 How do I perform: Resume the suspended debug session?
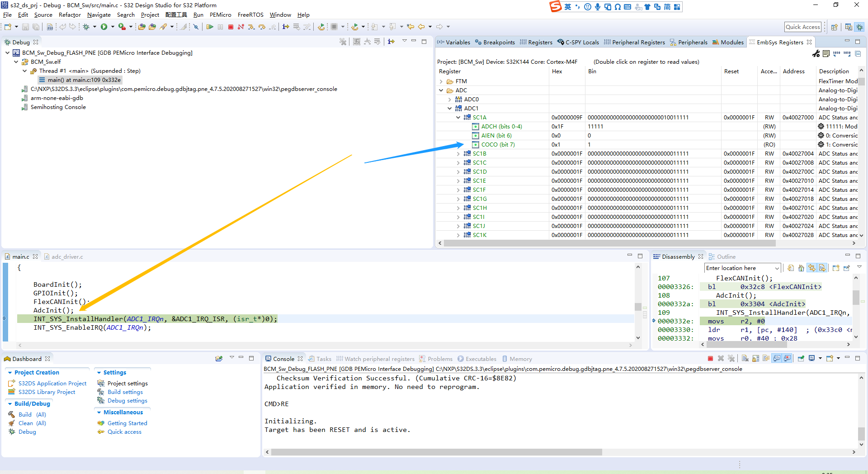210,27
